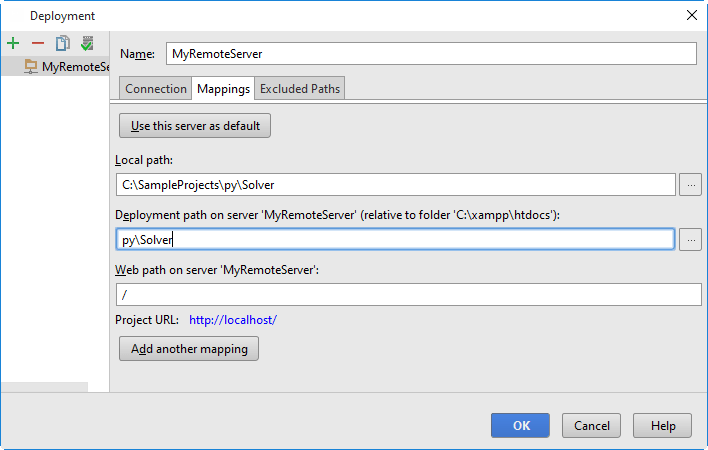Switch to the Excluded Paths tab

tap(300, 89)
